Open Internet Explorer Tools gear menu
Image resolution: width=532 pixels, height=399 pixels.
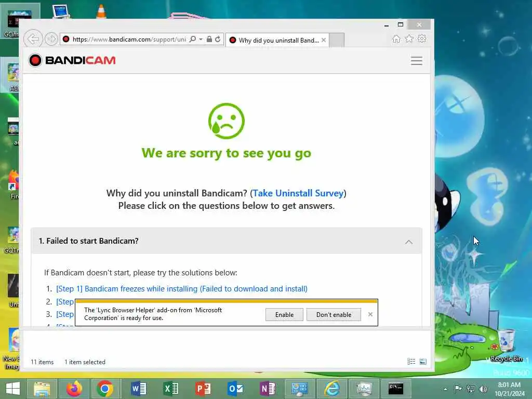(x=422, y=38)
